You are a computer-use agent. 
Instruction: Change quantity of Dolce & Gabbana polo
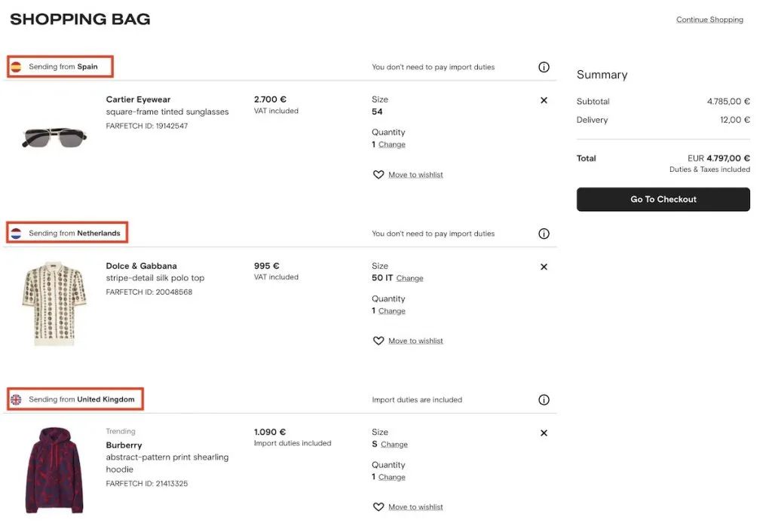pos(391,311)
